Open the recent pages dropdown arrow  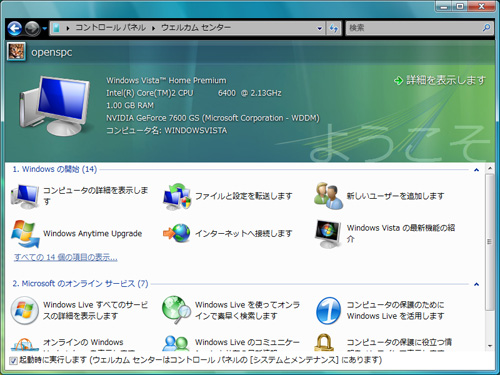pyautogui.click(x=44, y=29)
